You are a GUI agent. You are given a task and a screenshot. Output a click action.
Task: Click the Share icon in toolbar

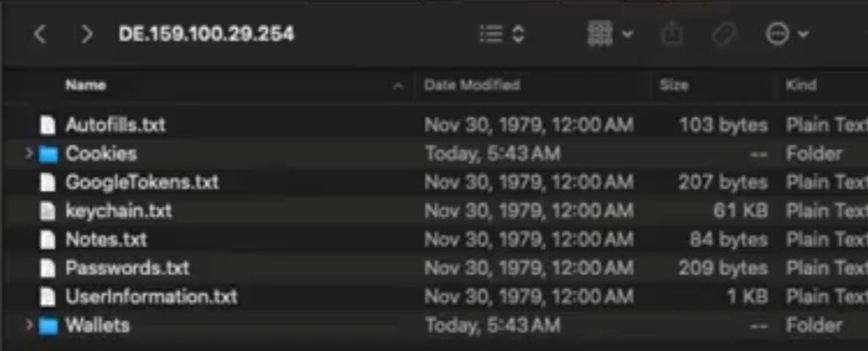click(672, 35)
